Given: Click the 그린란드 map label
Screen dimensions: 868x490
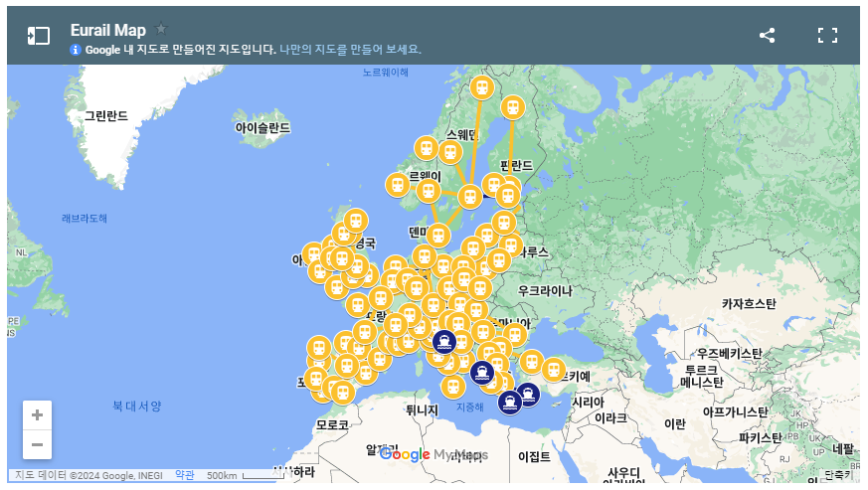Looking at the screenshot, I should 106,115.
